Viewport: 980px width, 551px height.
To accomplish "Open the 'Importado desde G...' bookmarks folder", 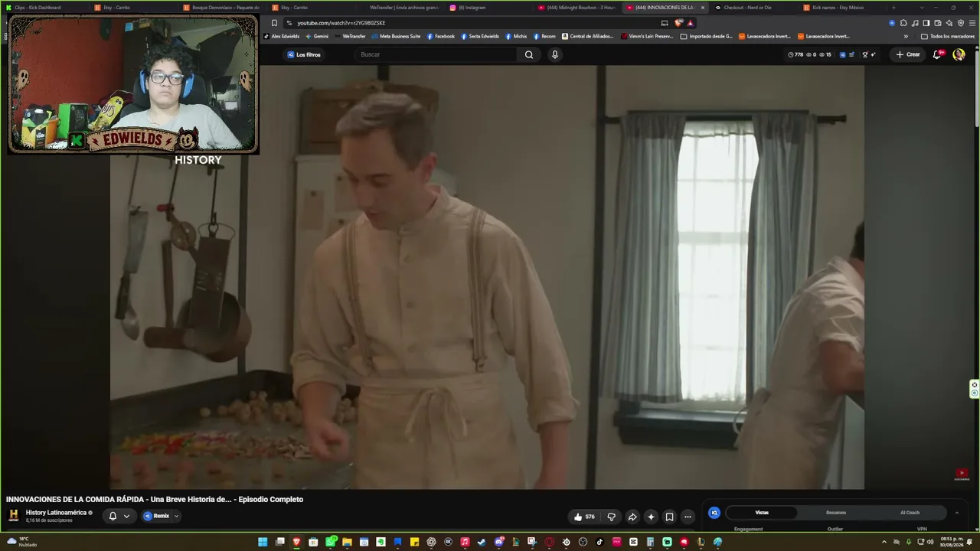I will (x=707, y=36).
